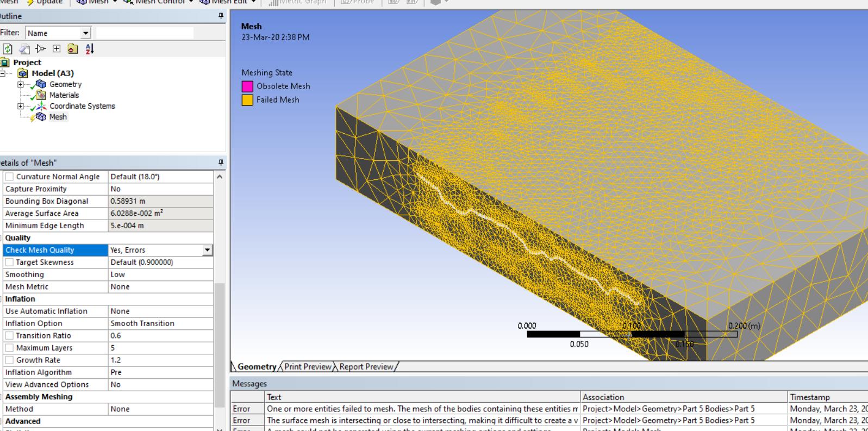The height and width of the screenshot is (431, 868).
Task: Click the expand-all plus icon in Outline toolbar
Action: coord(57,49)
